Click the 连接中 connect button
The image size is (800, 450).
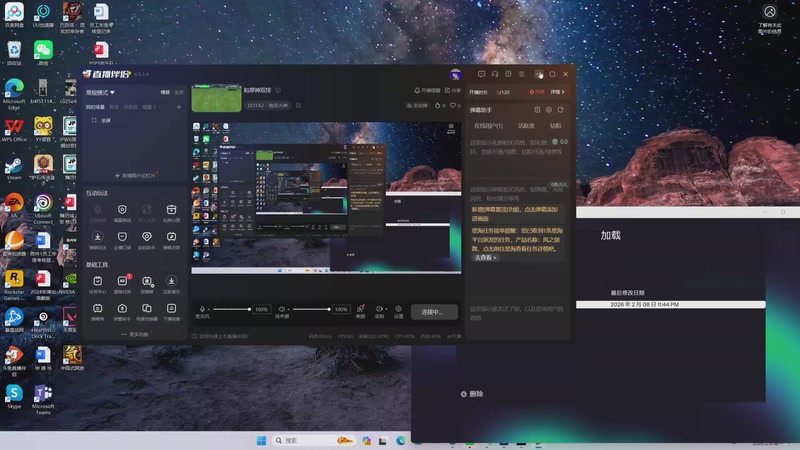pos(434,312)
